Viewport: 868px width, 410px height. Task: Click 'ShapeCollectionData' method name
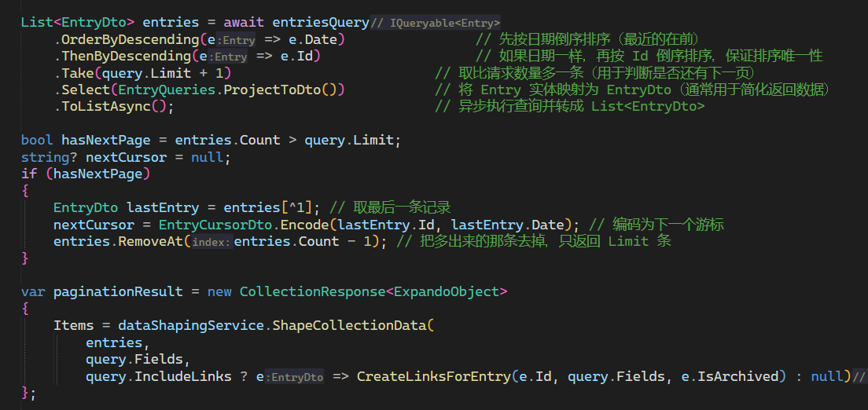(x=349, y=325)
